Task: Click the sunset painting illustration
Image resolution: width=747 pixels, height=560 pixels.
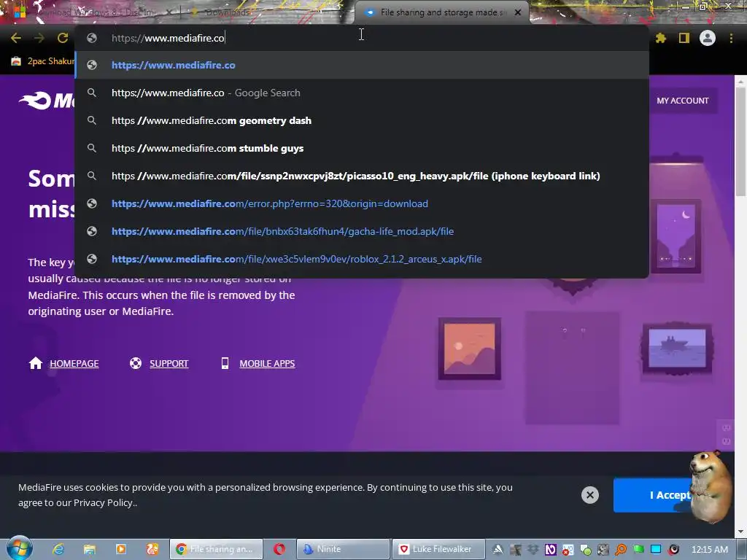Action: click(470, 349)
